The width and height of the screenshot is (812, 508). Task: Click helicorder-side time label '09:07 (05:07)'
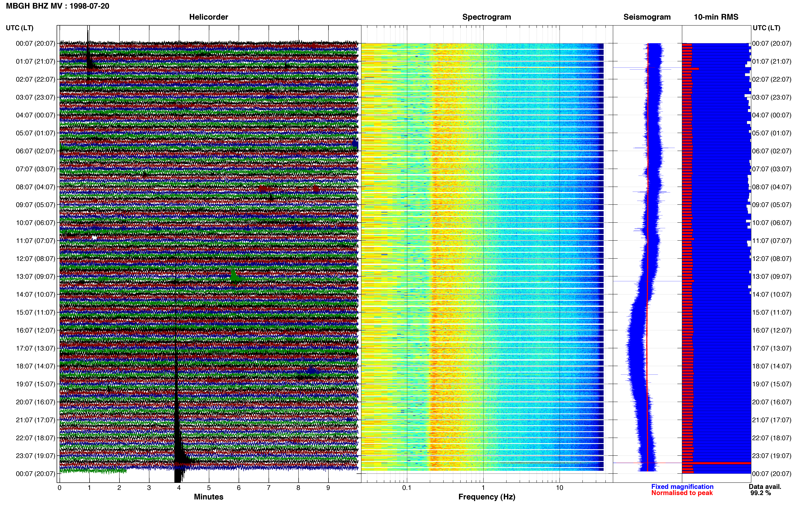click(36, 205)
